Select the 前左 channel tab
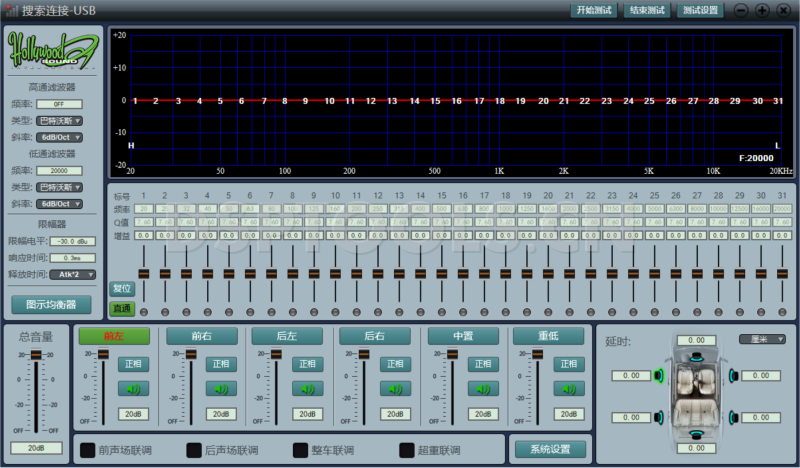Viewport: 800px width, 468px height. 114,337
